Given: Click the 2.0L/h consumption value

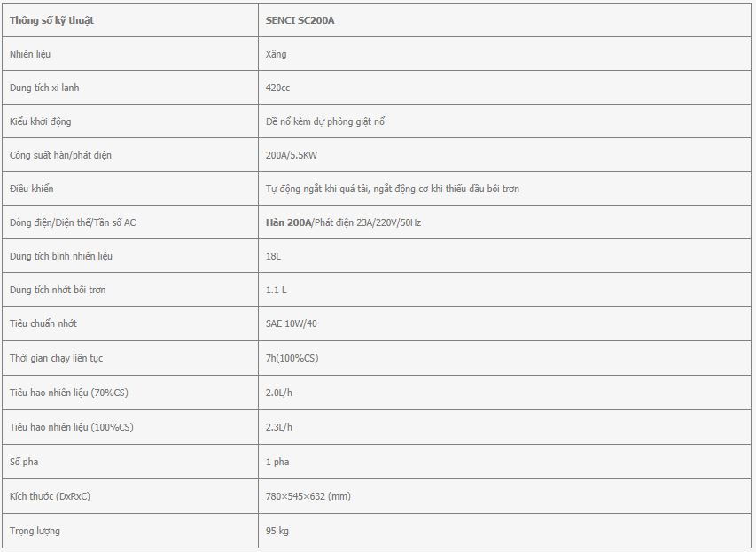Looking at the screenshot, I should (x=278, y=393).
